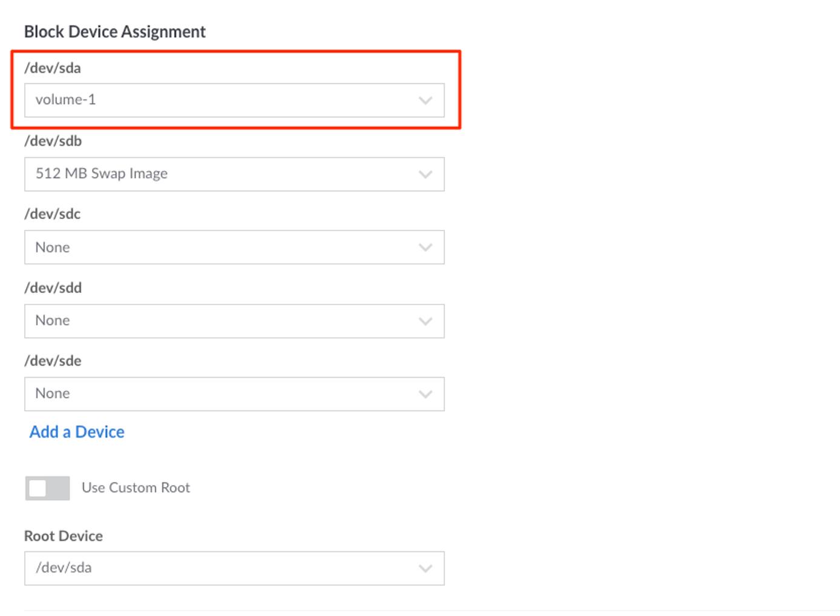840x616 pixels.
Task: Enable the Use Custom Root switch
Action: tap(48, 488)
